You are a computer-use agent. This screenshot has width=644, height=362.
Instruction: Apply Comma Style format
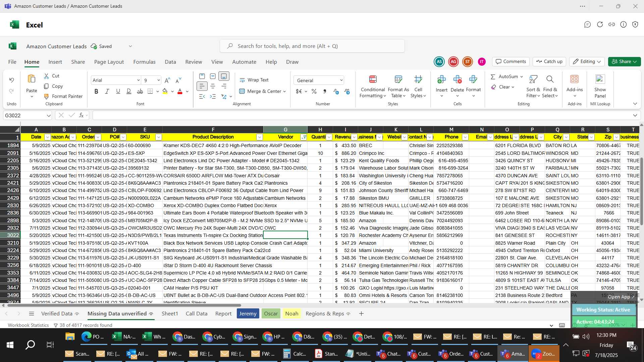pos(325,91)
